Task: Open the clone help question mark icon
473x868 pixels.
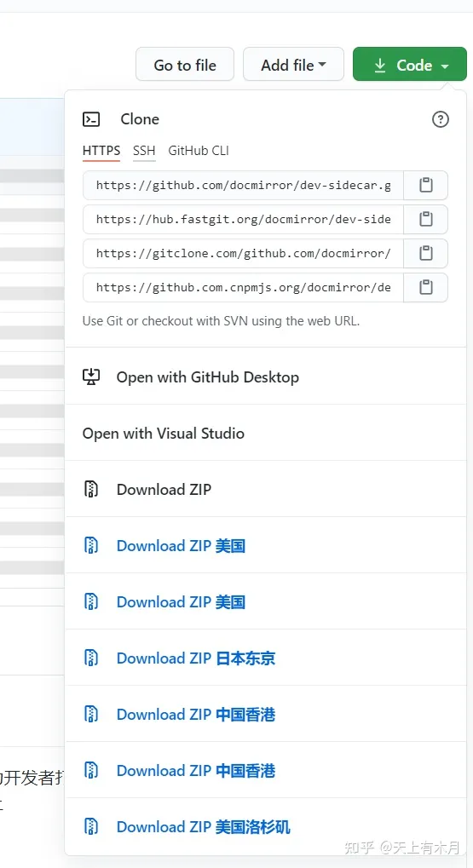Action: click(x=441, y=119)
